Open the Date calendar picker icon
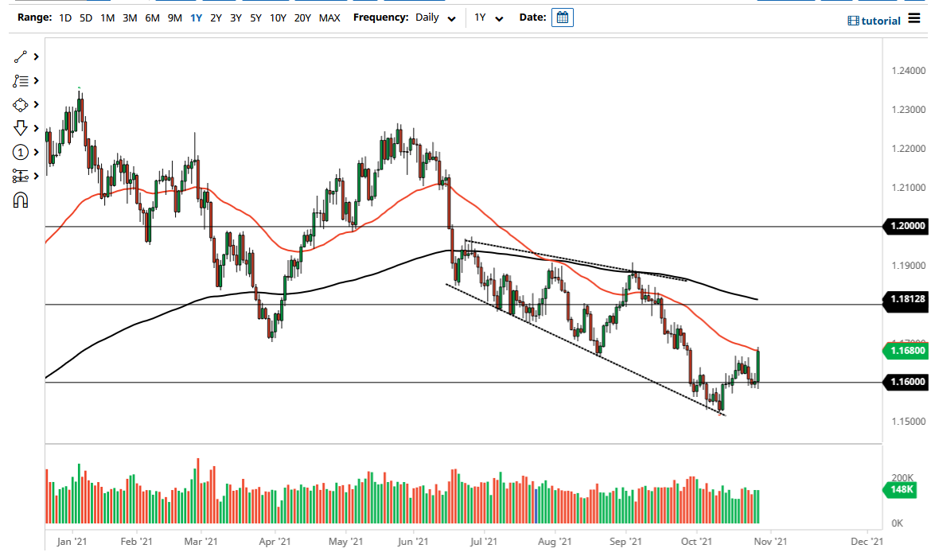This screenshot has height=560, width=935. pyautogui.click(x=563, y=17)
